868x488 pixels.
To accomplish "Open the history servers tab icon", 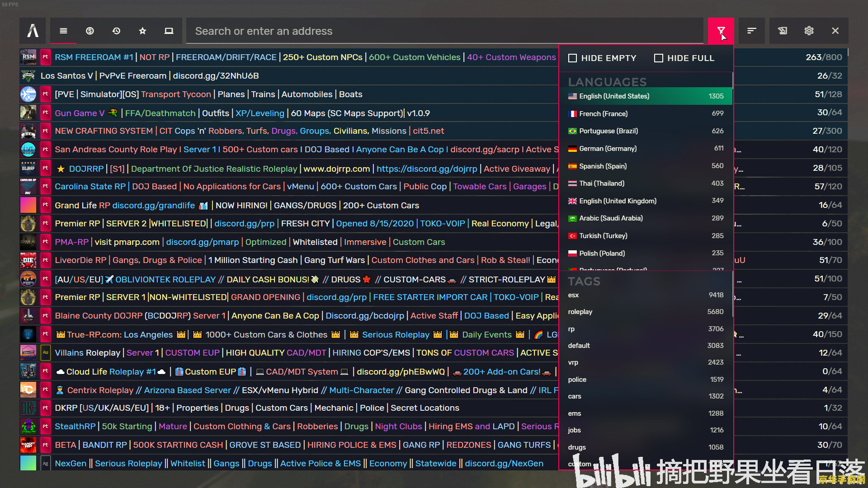I will pos(116,31).
